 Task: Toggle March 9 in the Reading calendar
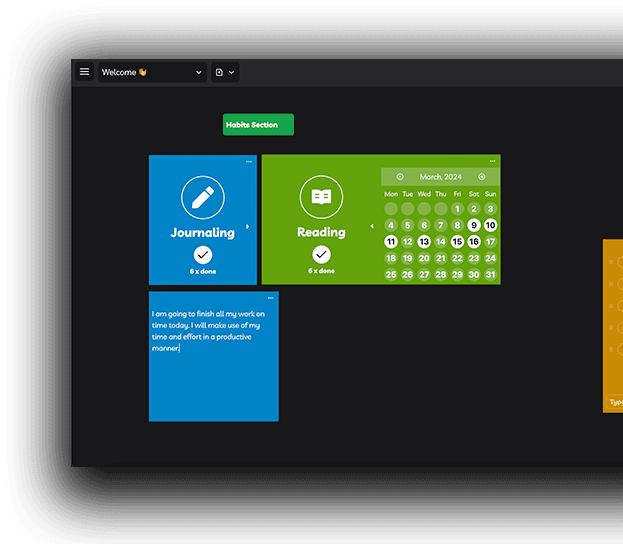coord(474,225)
